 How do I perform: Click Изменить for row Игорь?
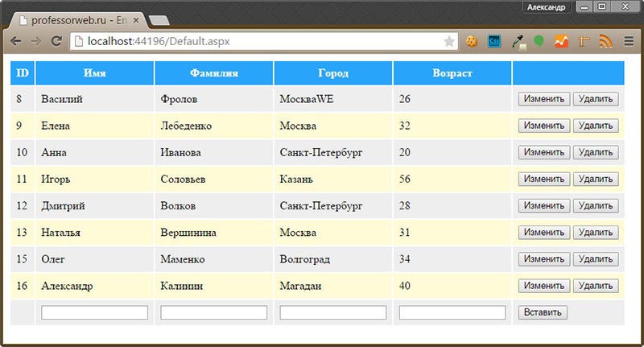(x=544, y=179)
